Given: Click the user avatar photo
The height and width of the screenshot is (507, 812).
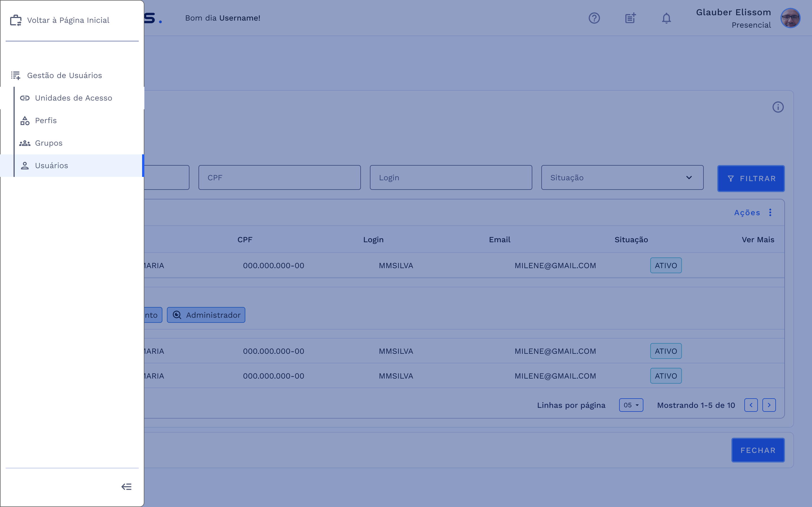Looking at the screenshot, I should click(x=790, y=18).
